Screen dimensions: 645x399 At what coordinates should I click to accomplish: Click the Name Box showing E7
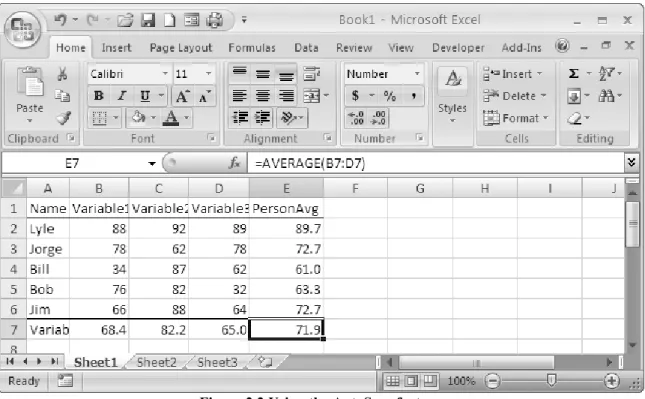tap(72, 164)
